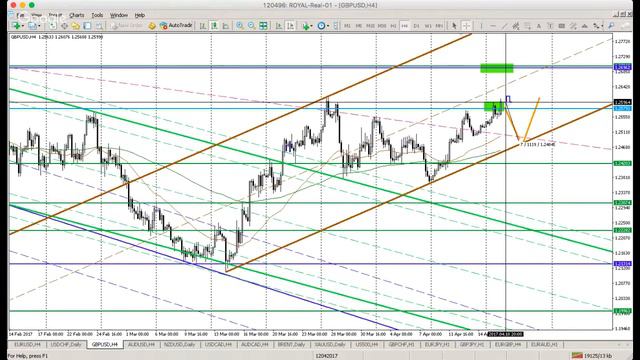Switch chart to bar chart icon

coord(202,26)
